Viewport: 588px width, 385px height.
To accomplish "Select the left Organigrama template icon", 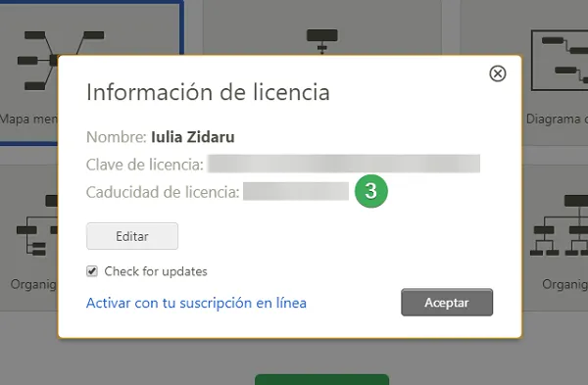I will pos(37,225).
